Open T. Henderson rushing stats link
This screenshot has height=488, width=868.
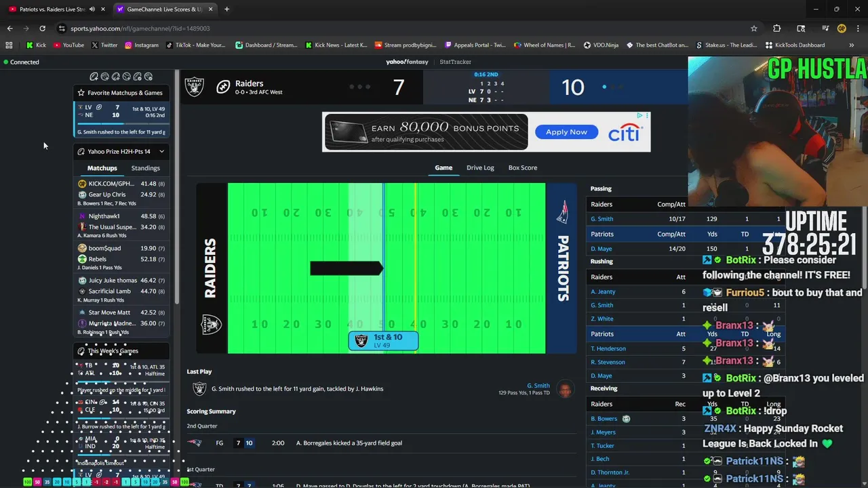608,348
